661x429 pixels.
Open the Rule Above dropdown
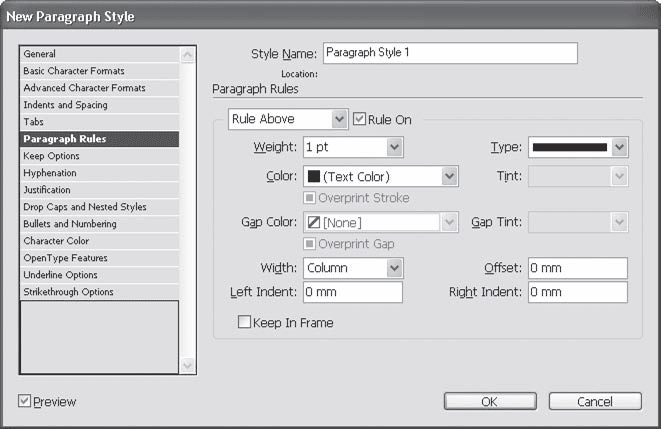(339, 120)
